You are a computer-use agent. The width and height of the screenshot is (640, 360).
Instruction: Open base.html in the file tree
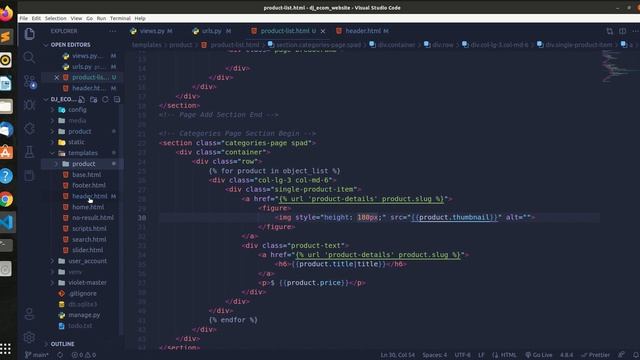point(87,175)
